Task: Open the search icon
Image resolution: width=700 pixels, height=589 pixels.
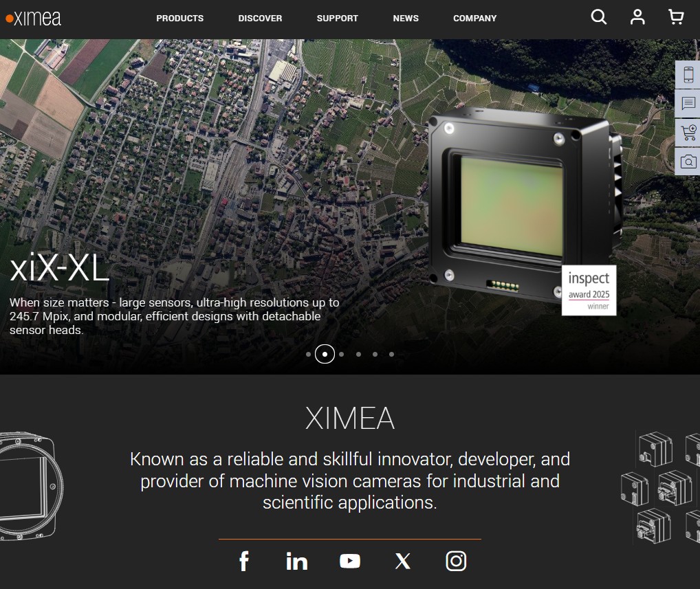Action: [599, 17]
